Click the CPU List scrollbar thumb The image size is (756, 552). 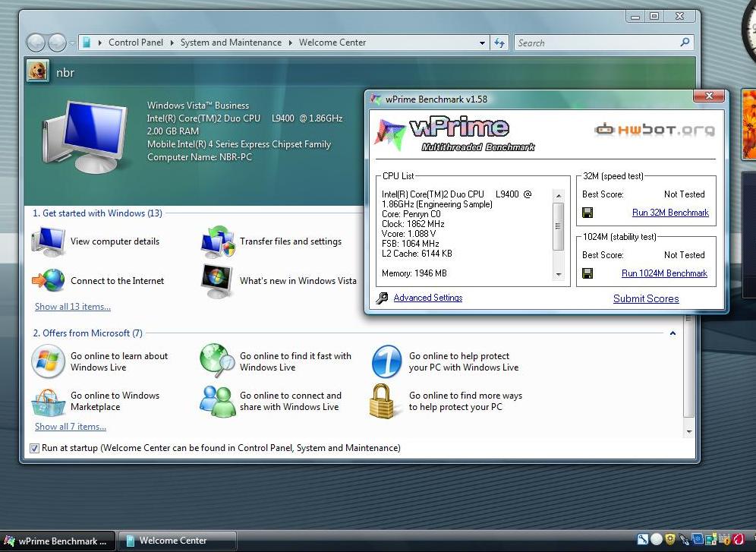click(559, 226)
